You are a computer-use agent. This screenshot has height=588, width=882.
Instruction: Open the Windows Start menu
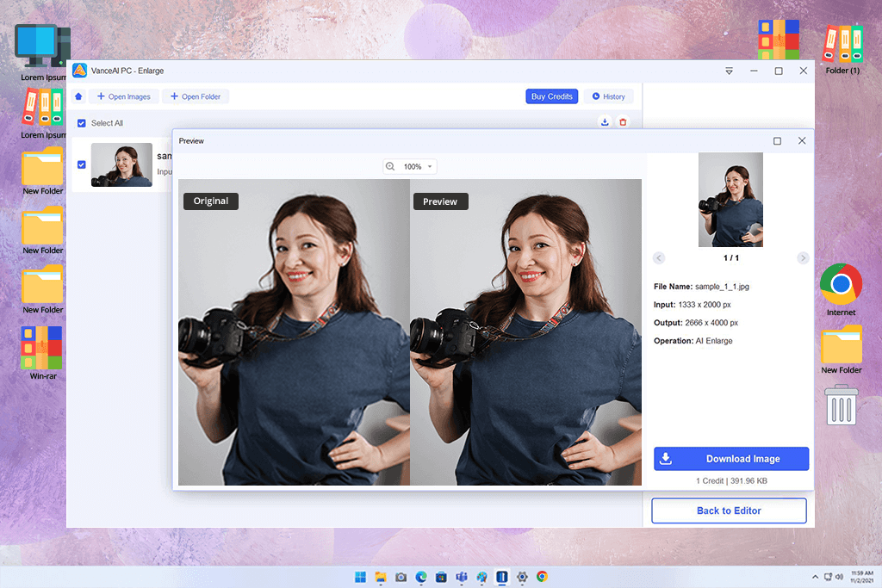pyautogui.click(x=361, y=577)
